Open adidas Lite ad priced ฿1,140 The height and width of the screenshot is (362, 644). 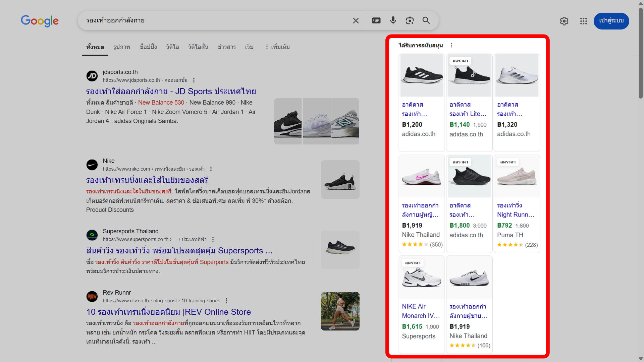click(x=469, y=103)
